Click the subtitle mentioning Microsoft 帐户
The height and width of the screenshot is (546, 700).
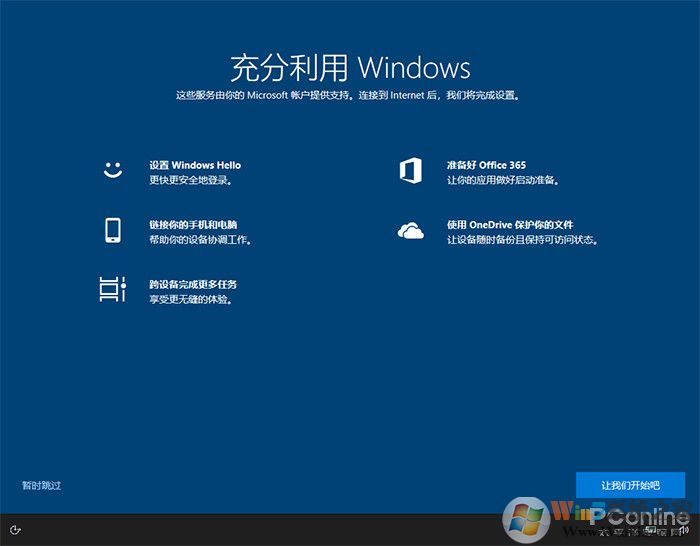[x=348, y=95]
